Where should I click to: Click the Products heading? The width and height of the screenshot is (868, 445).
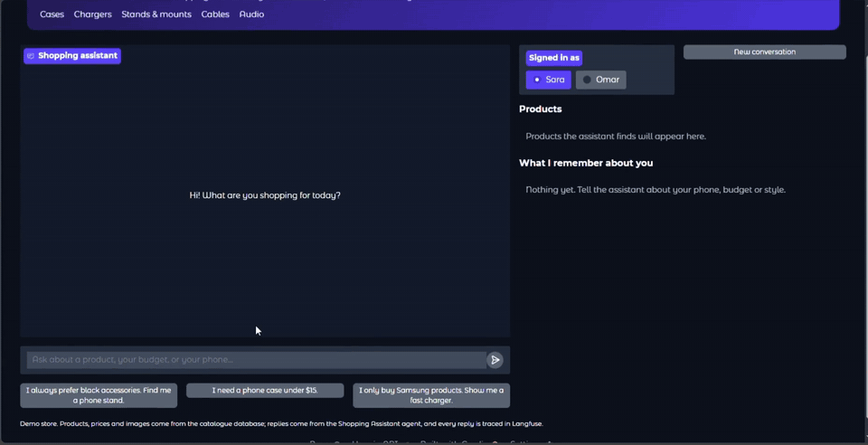541,109
